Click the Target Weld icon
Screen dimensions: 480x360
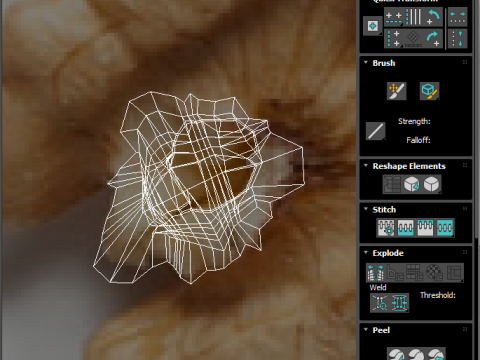click(380, 303)
